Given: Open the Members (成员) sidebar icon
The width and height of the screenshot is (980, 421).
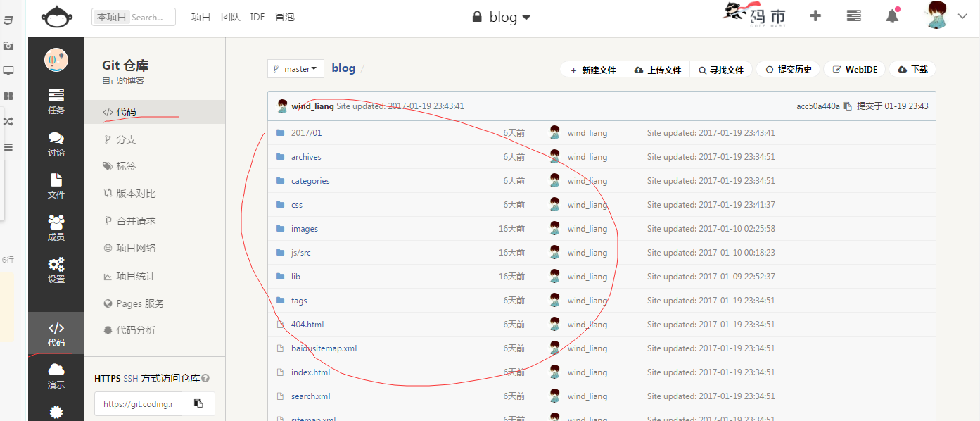Looking at the screenshot, I should (x=56, y=227).
